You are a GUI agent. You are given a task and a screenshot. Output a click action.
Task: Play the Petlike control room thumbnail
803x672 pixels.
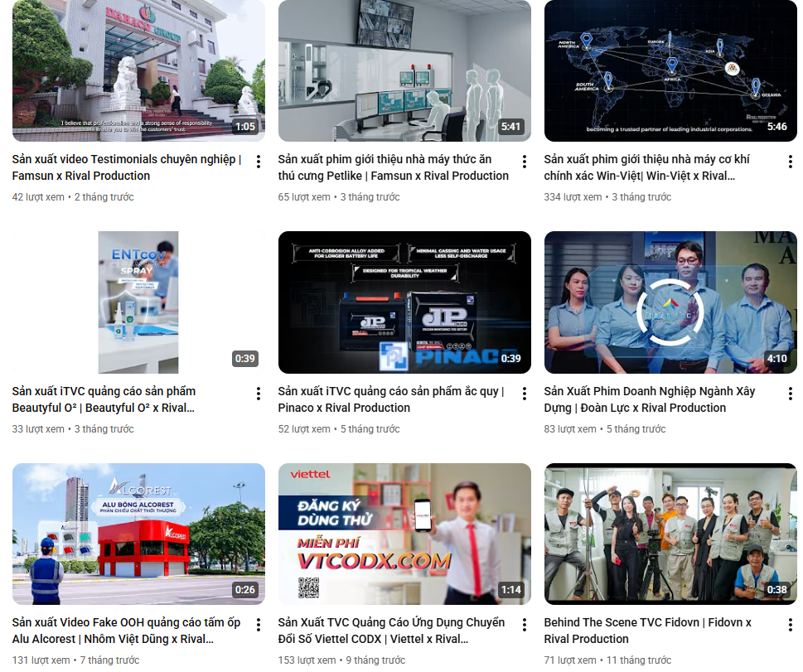404,70
